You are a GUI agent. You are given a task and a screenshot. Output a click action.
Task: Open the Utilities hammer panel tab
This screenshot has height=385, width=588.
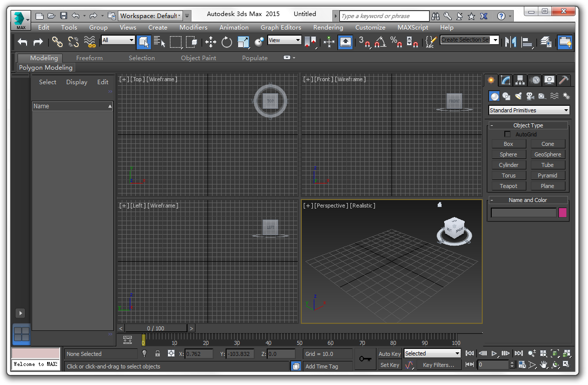pyautogui.click(x=563, y=80)
